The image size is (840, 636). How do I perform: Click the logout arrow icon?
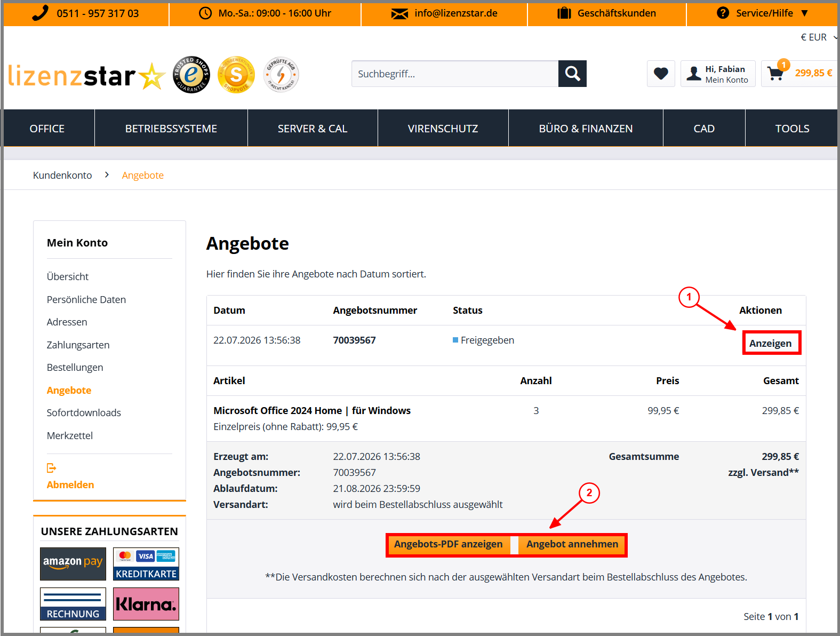[52, 468]
